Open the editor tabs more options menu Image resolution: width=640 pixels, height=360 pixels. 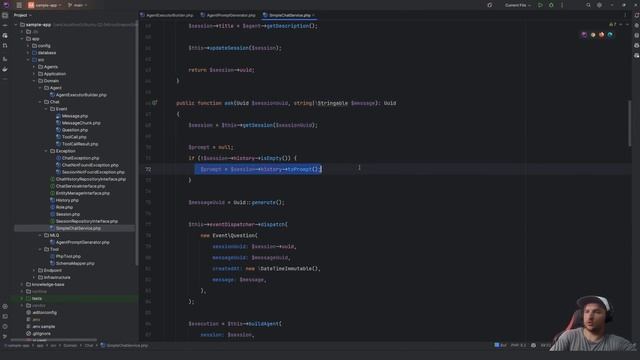click(x=625, y=15)
